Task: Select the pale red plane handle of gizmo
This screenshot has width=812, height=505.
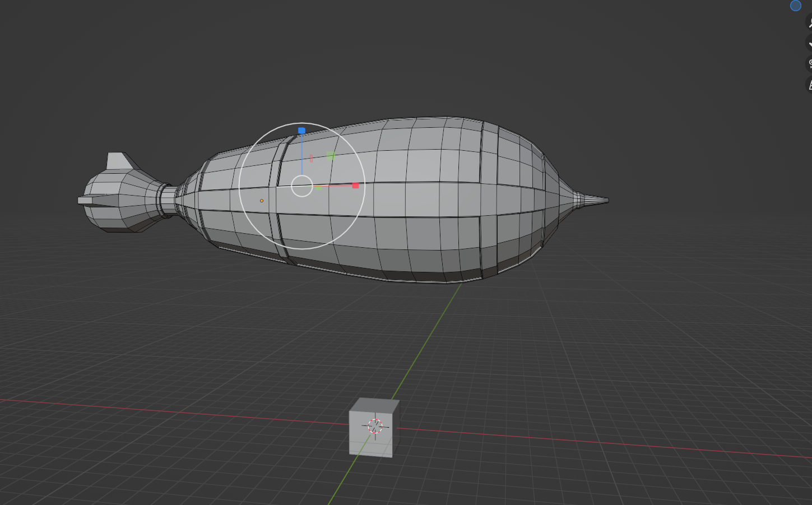Action: click(311, 158)
